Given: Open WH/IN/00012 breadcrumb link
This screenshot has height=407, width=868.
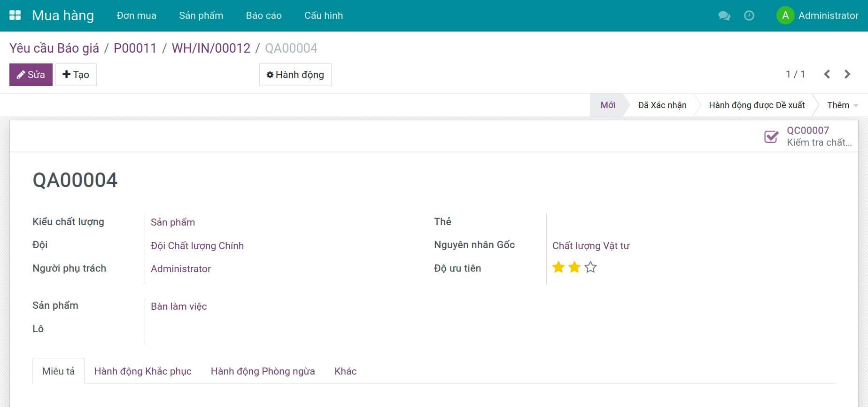Looking at the screenshot, I should coord(211,48).
